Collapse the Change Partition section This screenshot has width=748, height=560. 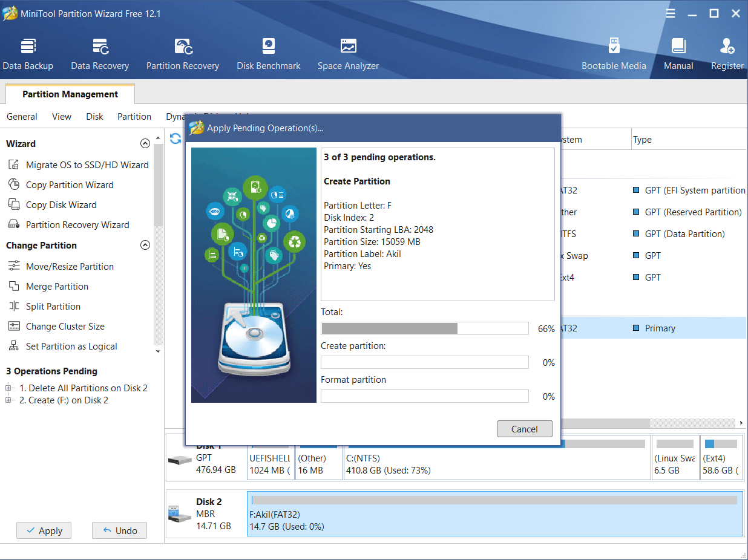click(x=145, y=246)
